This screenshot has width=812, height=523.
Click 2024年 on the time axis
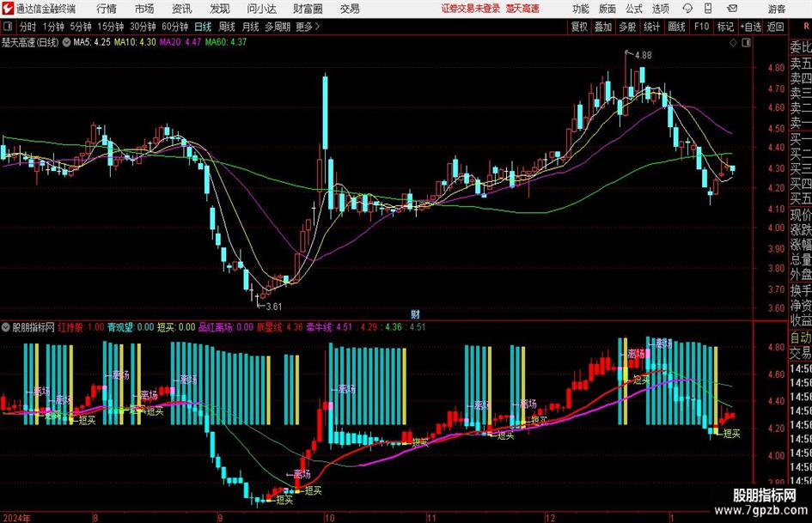pos(16,517)
